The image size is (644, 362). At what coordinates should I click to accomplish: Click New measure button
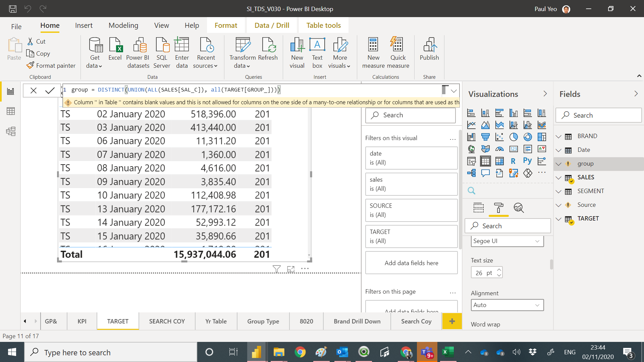pyautogui.click(x=373, y=53)
